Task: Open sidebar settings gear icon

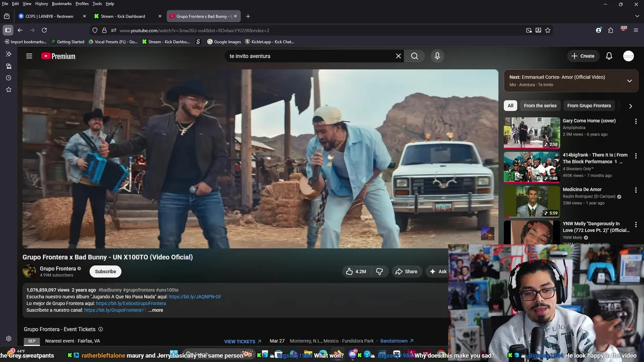Action: (9, 339)
